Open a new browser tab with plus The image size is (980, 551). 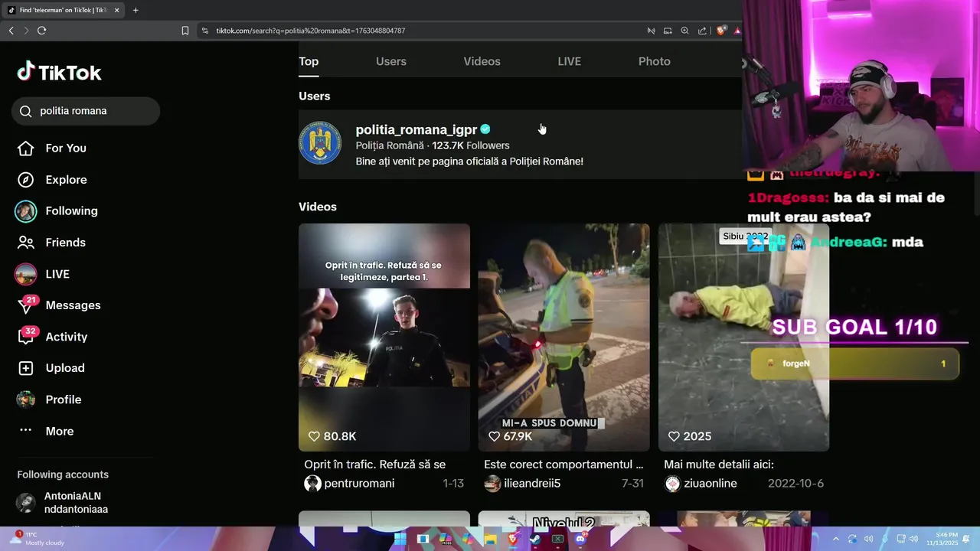click(136, 10)
